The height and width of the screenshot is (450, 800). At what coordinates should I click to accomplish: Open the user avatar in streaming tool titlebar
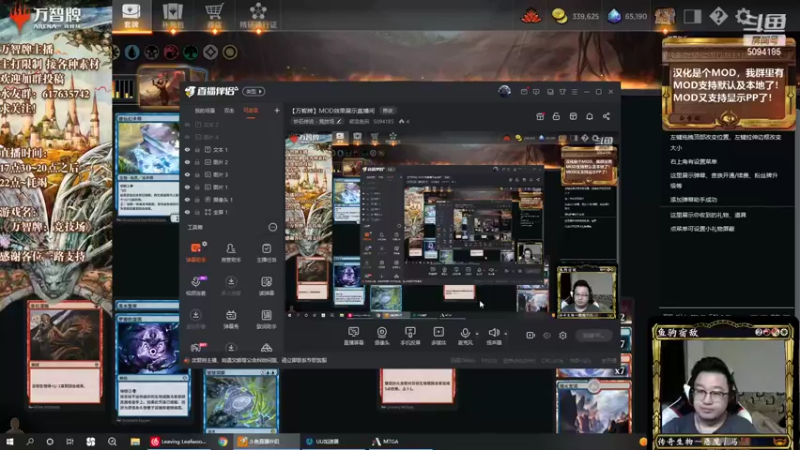click(504, 91)
